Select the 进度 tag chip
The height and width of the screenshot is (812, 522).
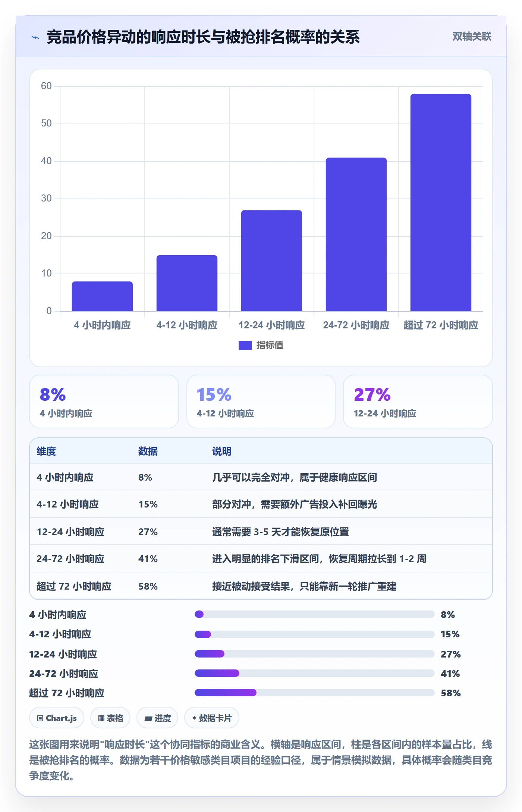157,718
